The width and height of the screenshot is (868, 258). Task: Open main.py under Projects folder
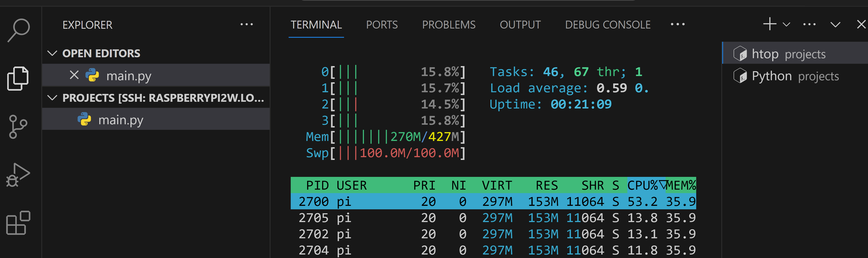pos(156,119)
